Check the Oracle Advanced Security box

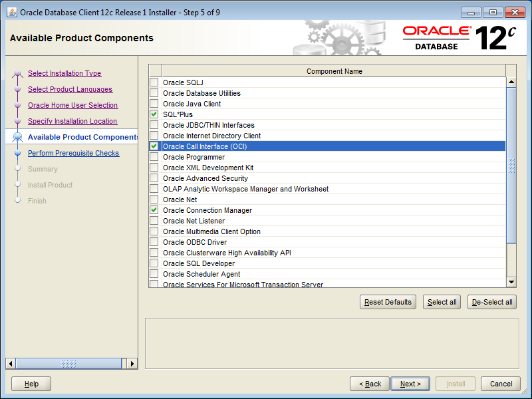coord(154,178)
